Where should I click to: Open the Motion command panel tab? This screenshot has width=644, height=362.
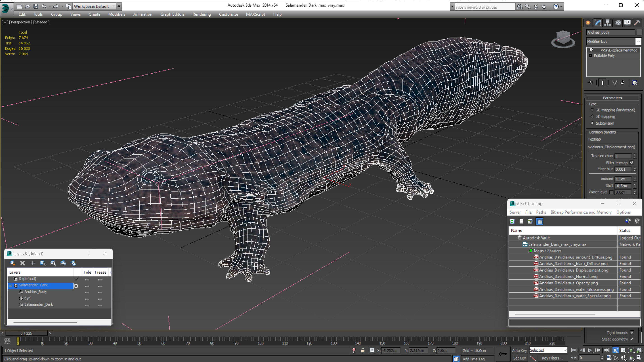coord(618,23)
